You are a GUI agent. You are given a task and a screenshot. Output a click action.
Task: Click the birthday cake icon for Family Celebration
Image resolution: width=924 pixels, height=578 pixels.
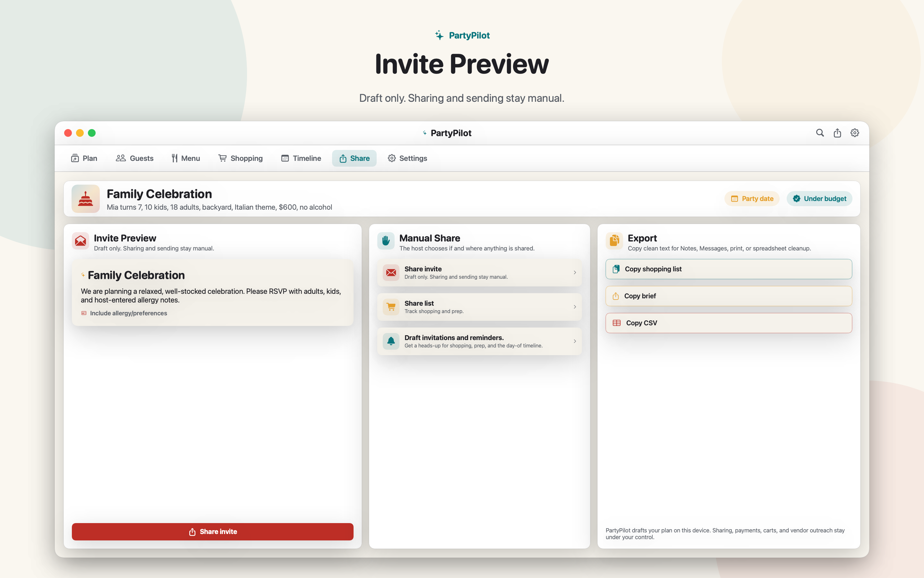[x=86, y=199]
